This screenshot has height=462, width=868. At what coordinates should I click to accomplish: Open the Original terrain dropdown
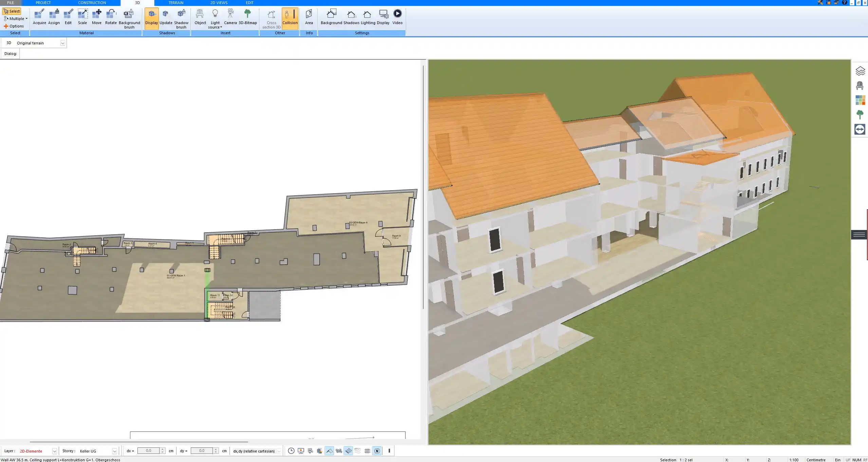pos(63,43)
